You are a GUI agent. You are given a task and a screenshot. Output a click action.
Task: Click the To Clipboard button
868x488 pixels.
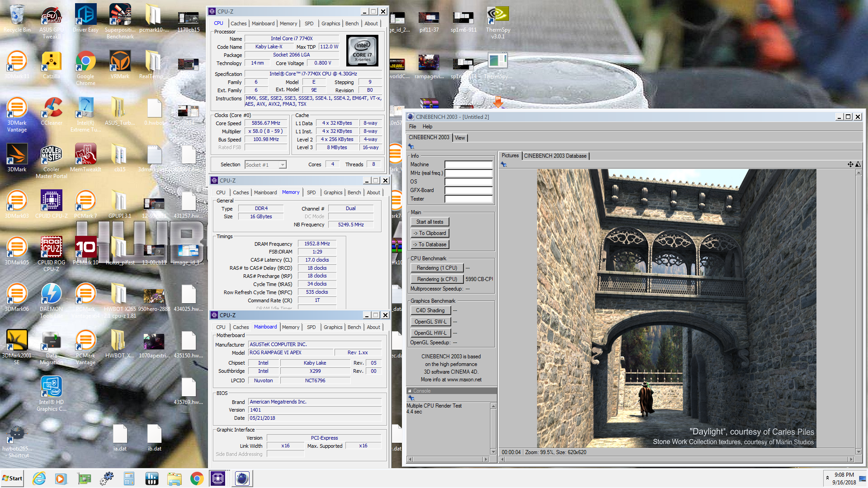[x=429, y=233]
